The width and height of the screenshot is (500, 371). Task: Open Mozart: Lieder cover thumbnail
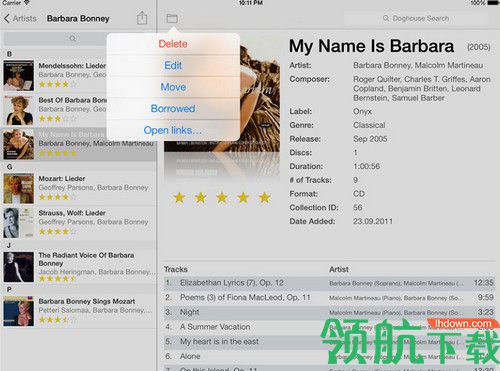[x=19, y=188]
